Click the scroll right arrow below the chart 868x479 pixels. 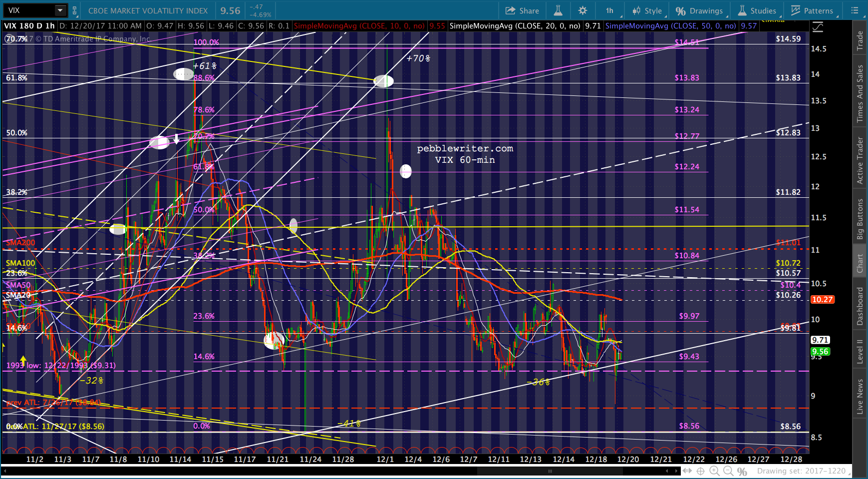pos(677,471)
